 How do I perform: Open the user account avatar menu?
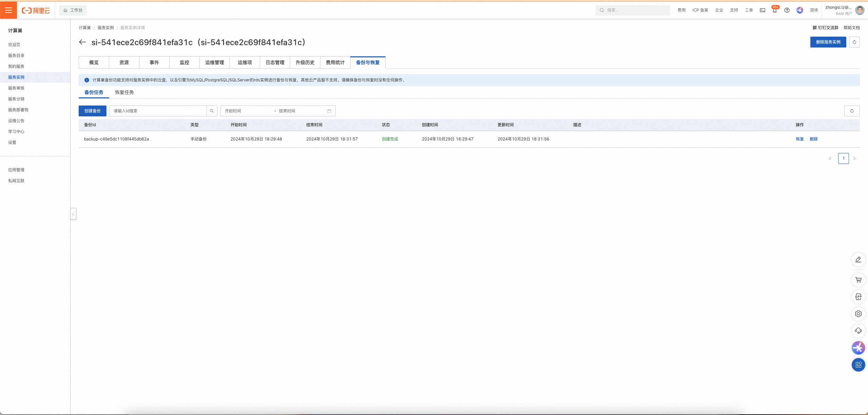point(860,10)
